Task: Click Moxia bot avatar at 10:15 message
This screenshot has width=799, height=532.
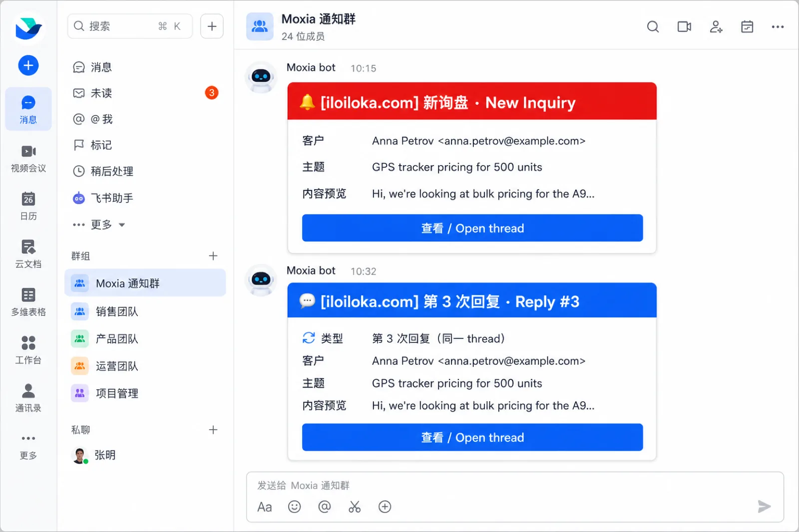Action: coord(261,77)
